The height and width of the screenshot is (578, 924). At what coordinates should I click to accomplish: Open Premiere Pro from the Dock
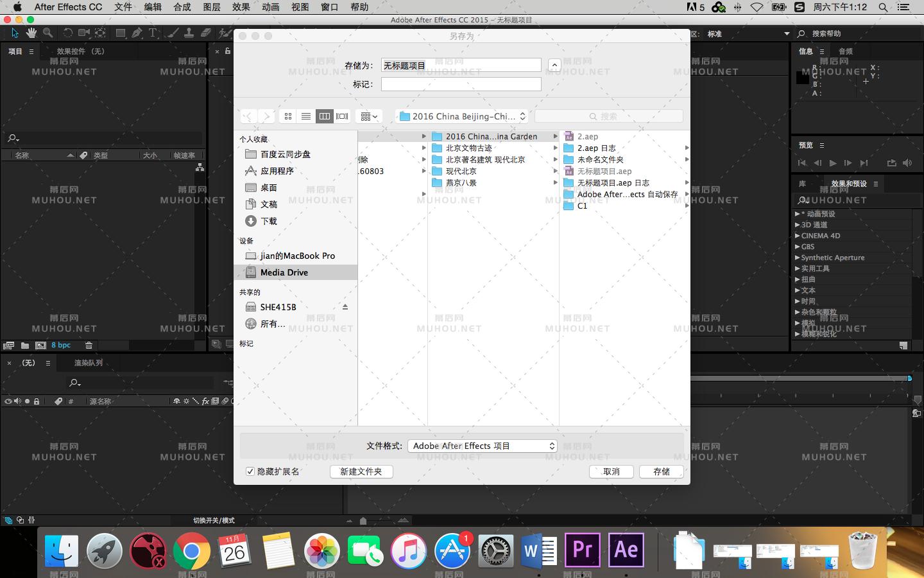(x=582, y=550)
